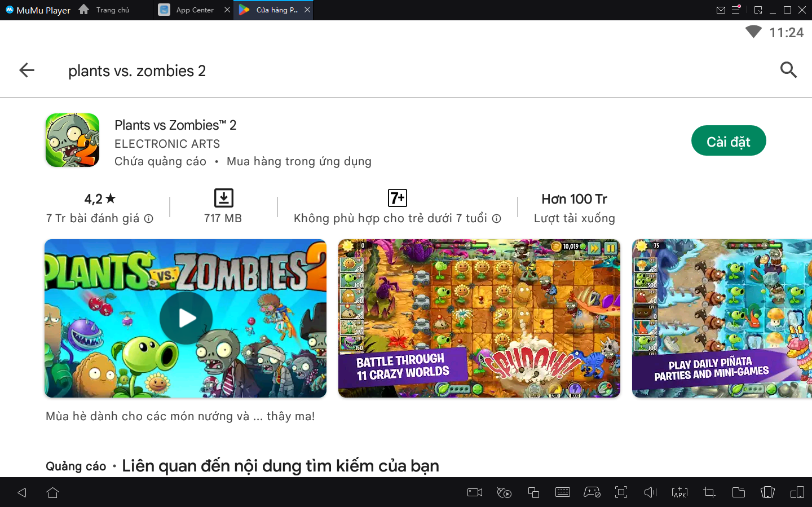Viewport: 812px width, 507px height.
Task: Click the screenshot crop tool
Action: 709,492
